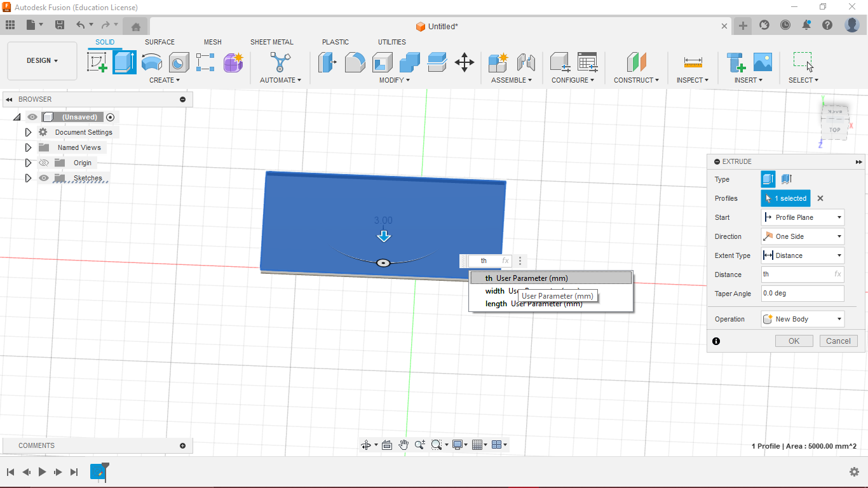Screen dimensions: 868x488
Task: Expand the Origin tree node
Action: pyautogui.click(x=28, y=163)
